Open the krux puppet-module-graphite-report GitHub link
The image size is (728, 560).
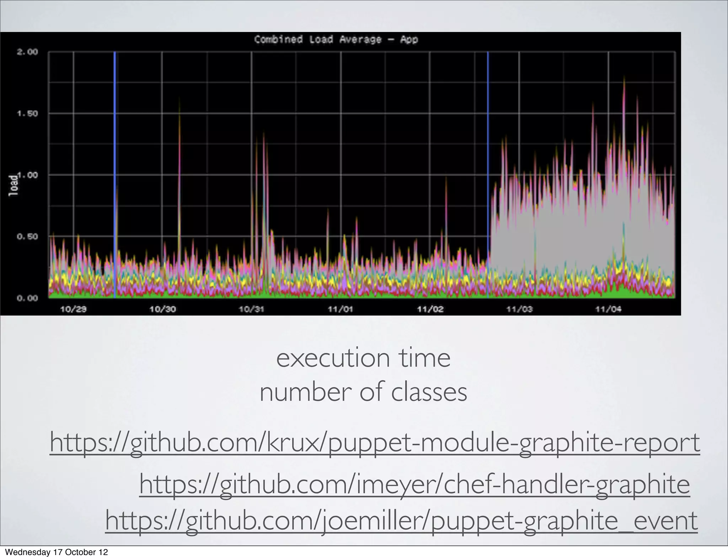click(375, 443)
